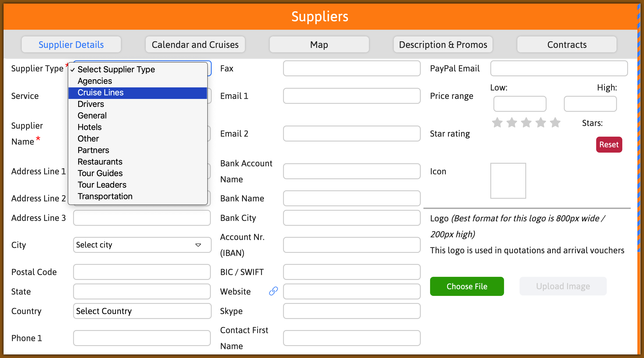Click the fourth rating star
The width and height of the screenshot is (644, 358).
[541, 122]
